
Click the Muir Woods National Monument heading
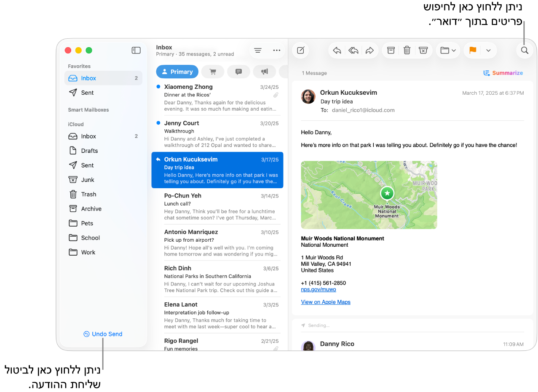[x=343, y=238]
